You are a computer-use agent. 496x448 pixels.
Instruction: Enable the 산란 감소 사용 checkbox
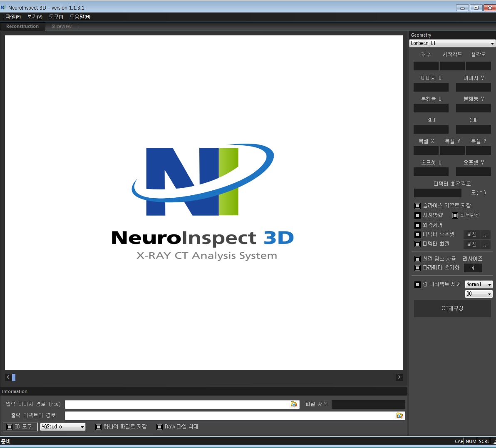pos(417,259)
